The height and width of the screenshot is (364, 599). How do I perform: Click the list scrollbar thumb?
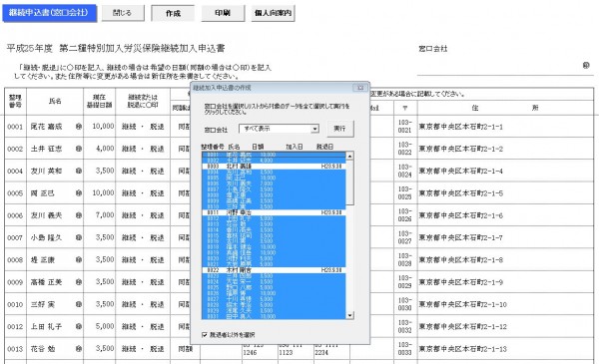pos(349,182)
